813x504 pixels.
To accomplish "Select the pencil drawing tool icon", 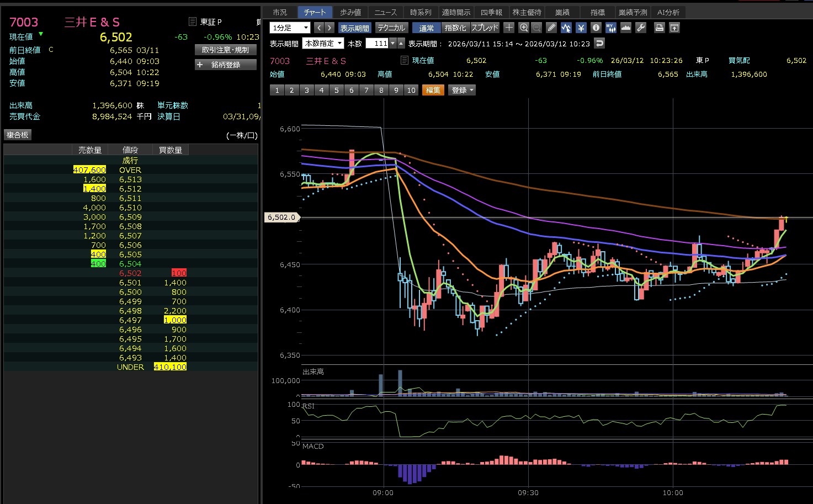I will (551, 28).
